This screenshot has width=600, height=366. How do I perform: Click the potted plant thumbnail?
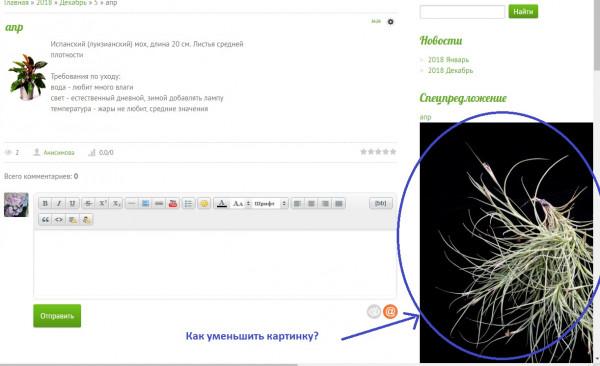(27, 77)
